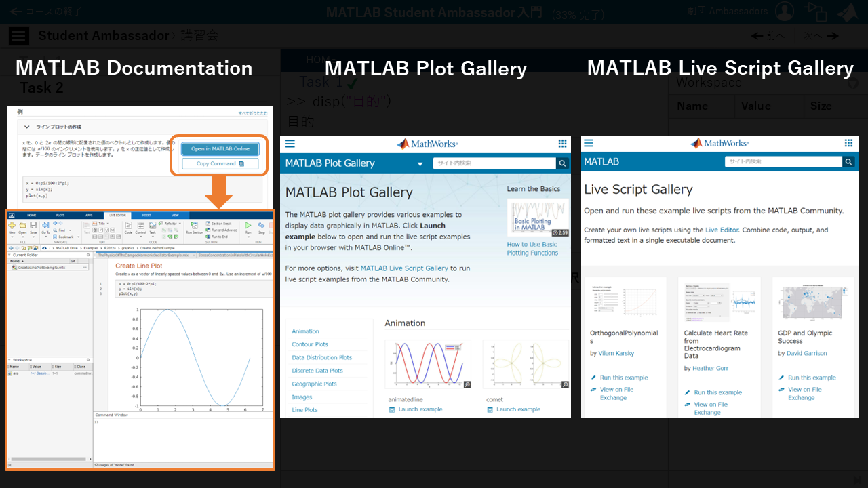Click user profile avatar icon in top bar

[x=784, y=12]
